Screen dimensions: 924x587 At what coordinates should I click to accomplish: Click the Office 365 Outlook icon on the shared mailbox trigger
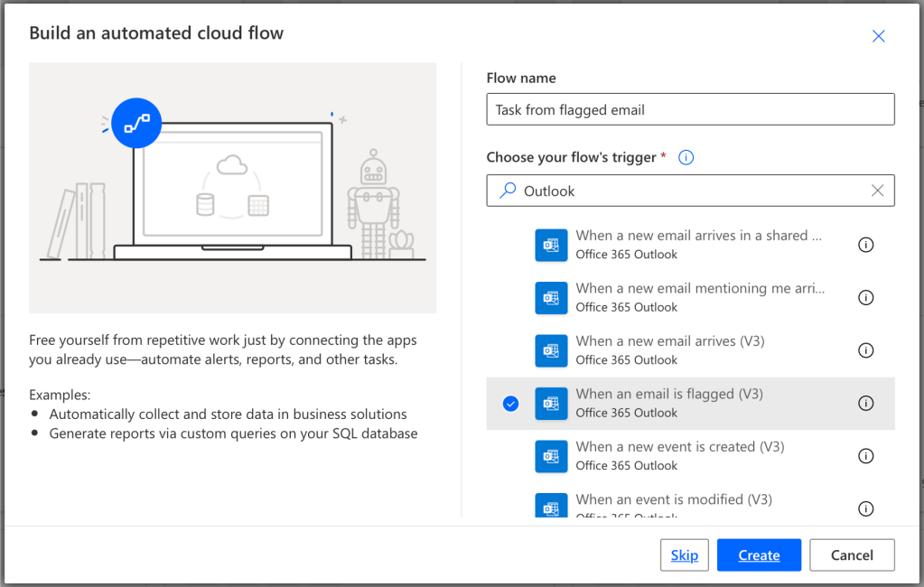pyautogui.click(x=551, y=245)
